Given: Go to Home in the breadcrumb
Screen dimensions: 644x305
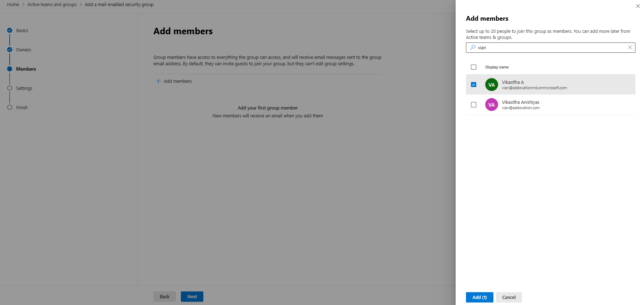Looking at the screenshot, I should pyautogui.click(x=13, y=5).
